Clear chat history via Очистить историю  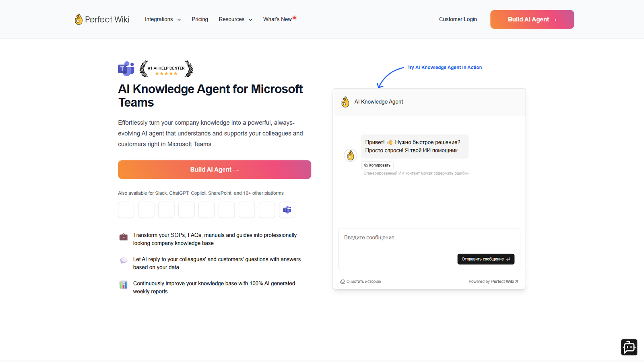point(361,282)
